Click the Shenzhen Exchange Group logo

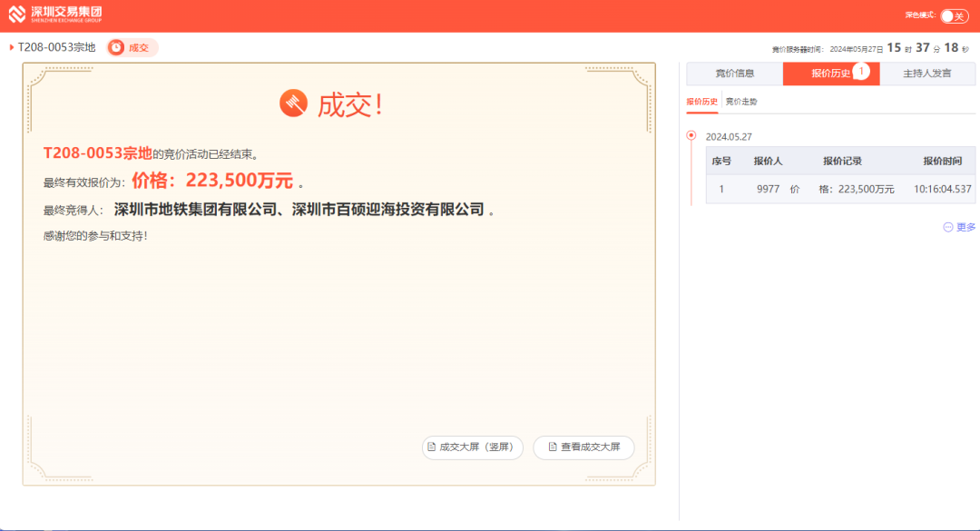[x=55, y=14]
